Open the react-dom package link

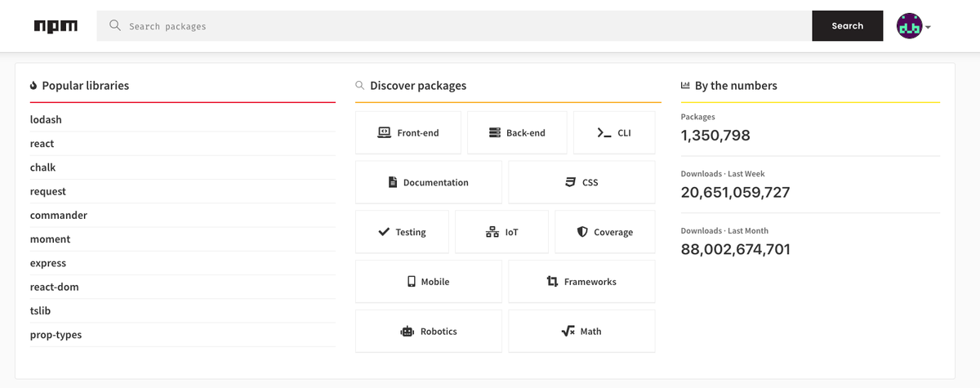coord(55,287)
